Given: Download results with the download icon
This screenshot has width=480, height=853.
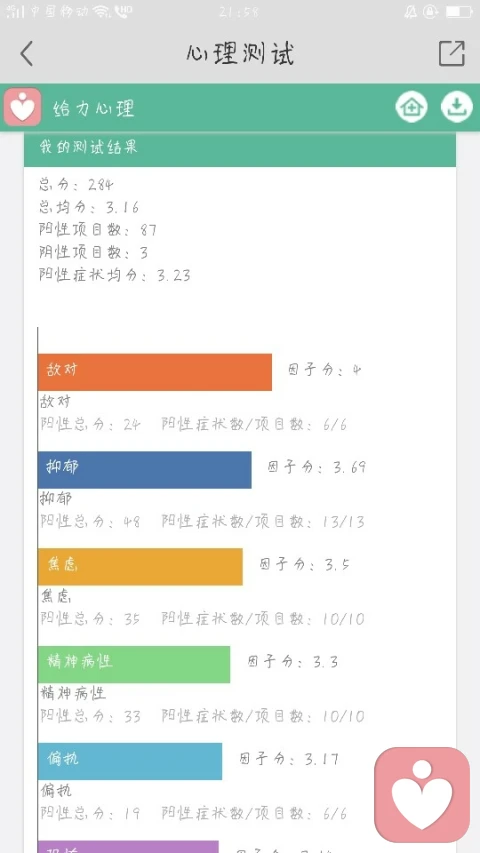Looking at the screenshot, I should 456,107.
